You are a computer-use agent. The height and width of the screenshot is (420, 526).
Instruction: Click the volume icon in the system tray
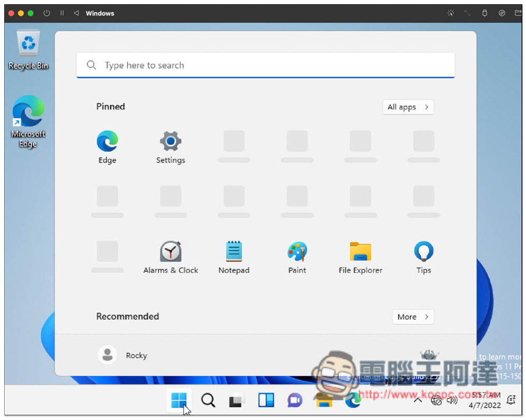pos(451,400)
